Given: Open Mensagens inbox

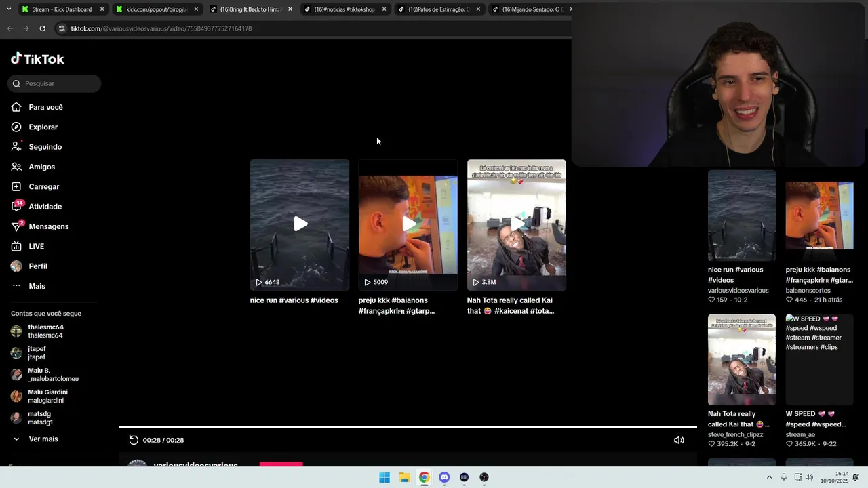Looking at the screenshot, I should (x=48, y=226).
